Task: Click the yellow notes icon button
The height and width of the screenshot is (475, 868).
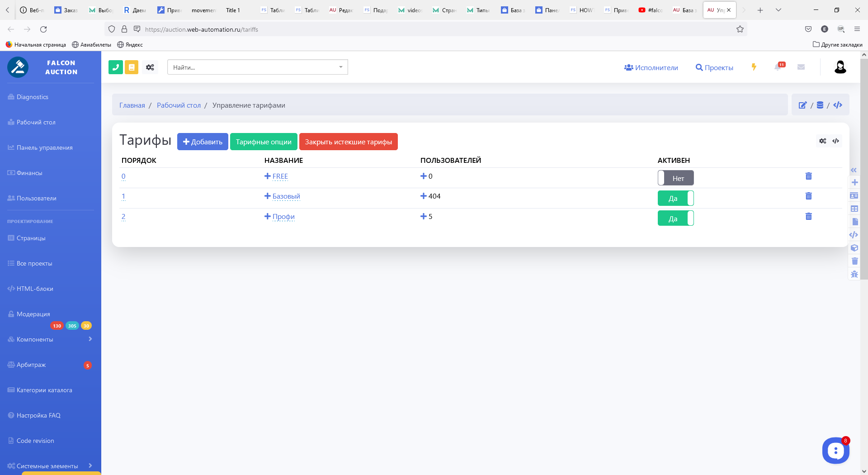Action: coord(132,67)
